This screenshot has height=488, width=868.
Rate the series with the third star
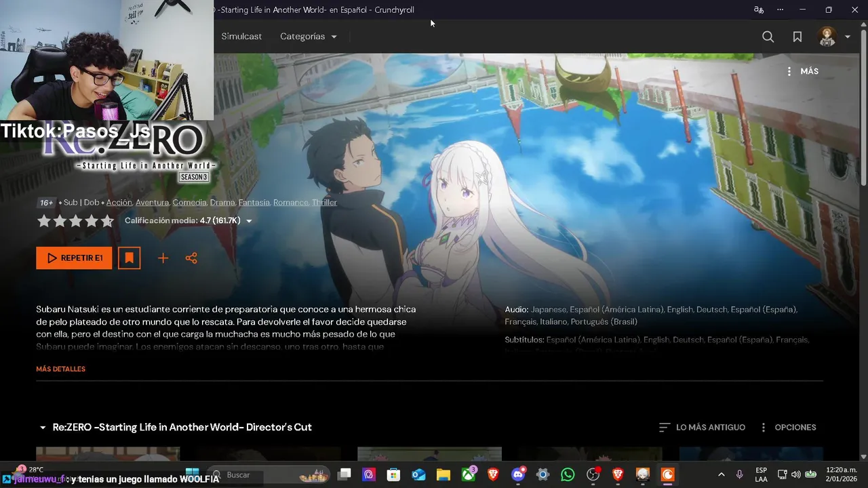(75, 221)
